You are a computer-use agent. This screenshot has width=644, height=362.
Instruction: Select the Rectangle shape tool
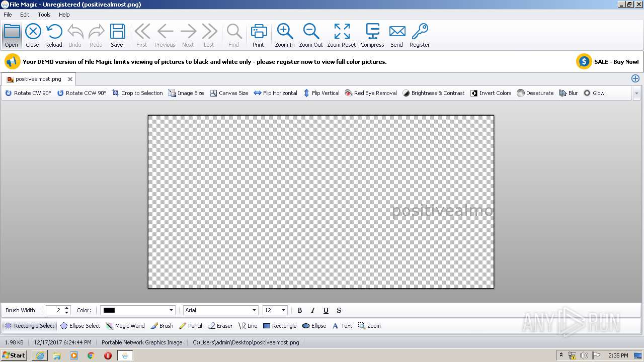[280, 326]
